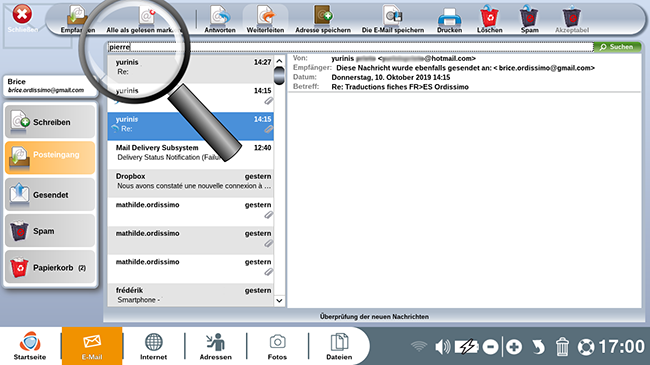
Task: Open Adressen from the bottom bar
Action: pyautogui.click(x=216, y=346)
